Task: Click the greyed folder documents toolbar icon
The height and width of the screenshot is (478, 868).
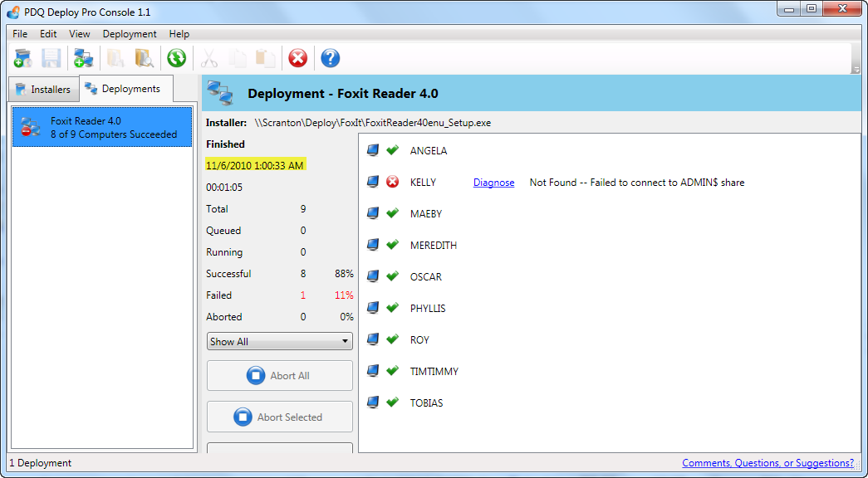Action: [115, 58]
